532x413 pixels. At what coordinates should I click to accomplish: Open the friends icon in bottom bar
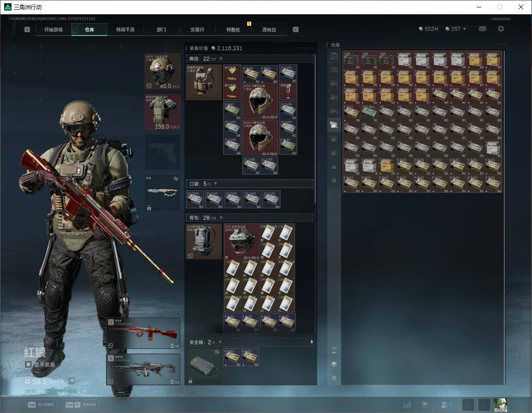446,405
